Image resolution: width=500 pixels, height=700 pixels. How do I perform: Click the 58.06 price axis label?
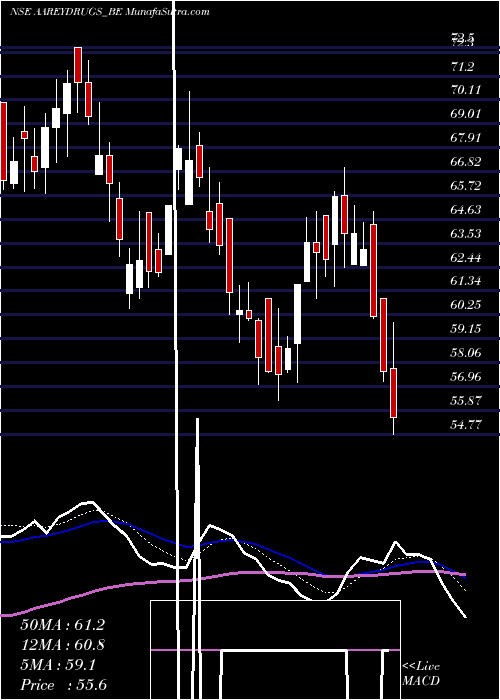pyautogui.click(x=466, y=353)
